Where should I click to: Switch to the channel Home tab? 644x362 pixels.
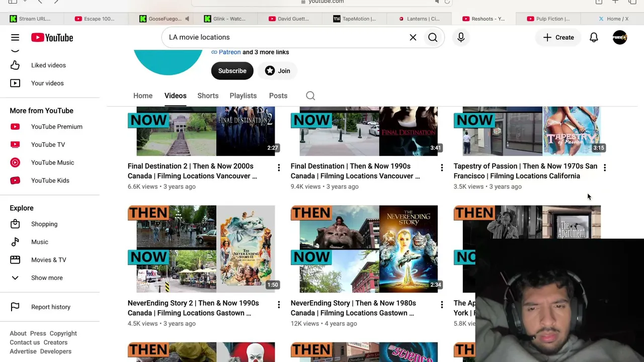pos(143,96)
